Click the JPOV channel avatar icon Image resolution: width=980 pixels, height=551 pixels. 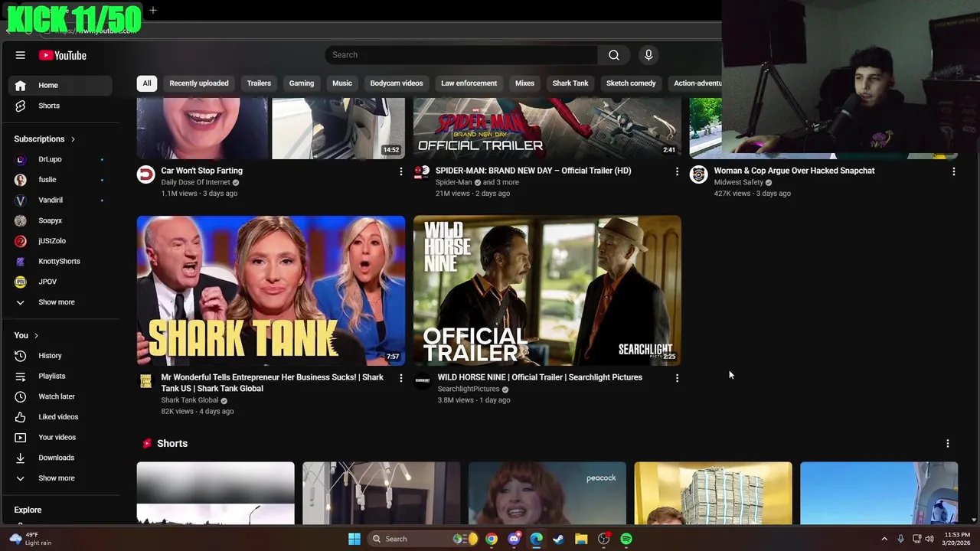[21, 282]
